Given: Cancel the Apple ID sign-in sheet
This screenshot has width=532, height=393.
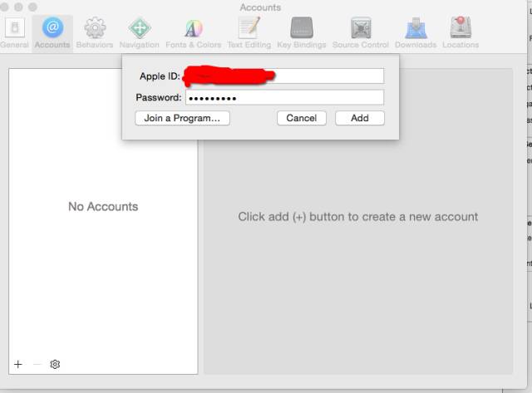Looking at the screenshot, I should 301,118.
